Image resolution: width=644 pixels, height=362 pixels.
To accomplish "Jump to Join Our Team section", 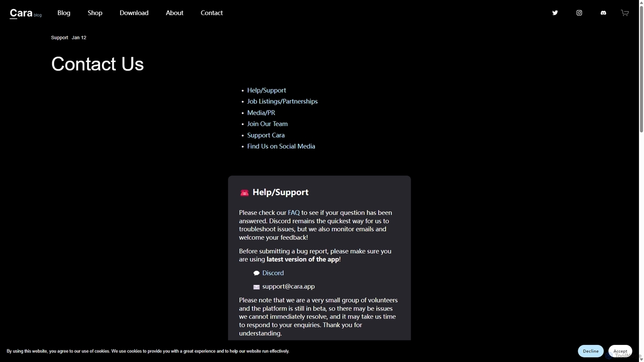I will coord(268,124).
